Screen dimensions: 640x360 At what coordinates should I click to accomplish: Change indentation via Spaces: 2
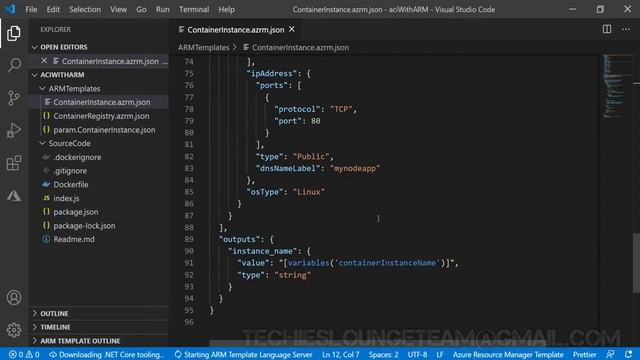click(x=383, y=354)
